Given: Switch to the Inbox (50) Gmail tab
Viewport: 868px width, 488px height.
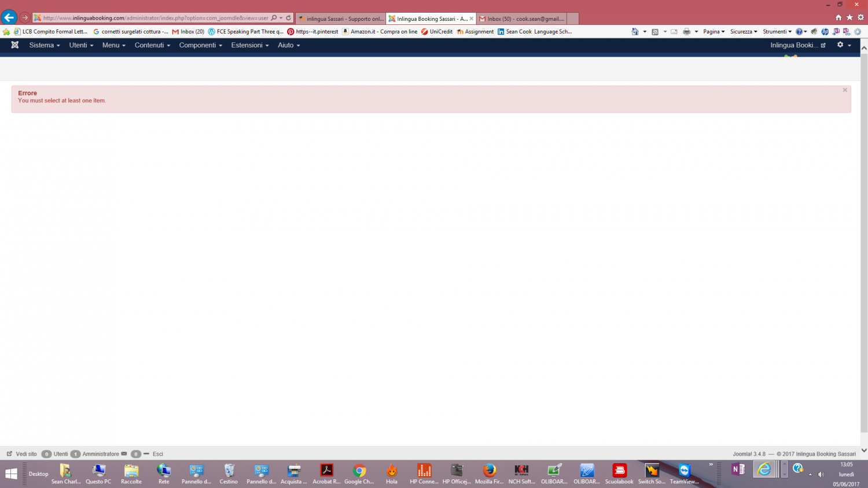Looking at the screenshot, I should tap(522, 19).
